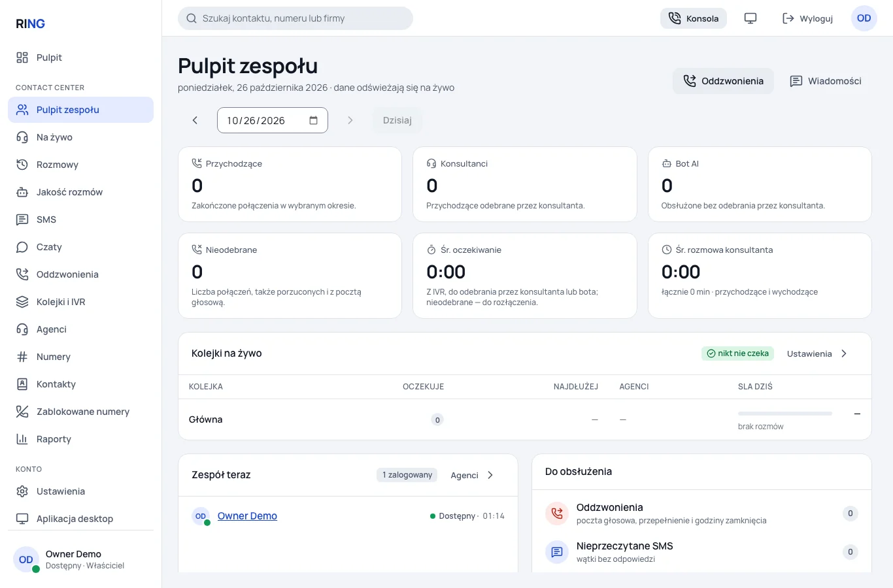Open Aplikacja desktop in sidebar
Viewport: 893px width, 588px height.
coord(80,519)
